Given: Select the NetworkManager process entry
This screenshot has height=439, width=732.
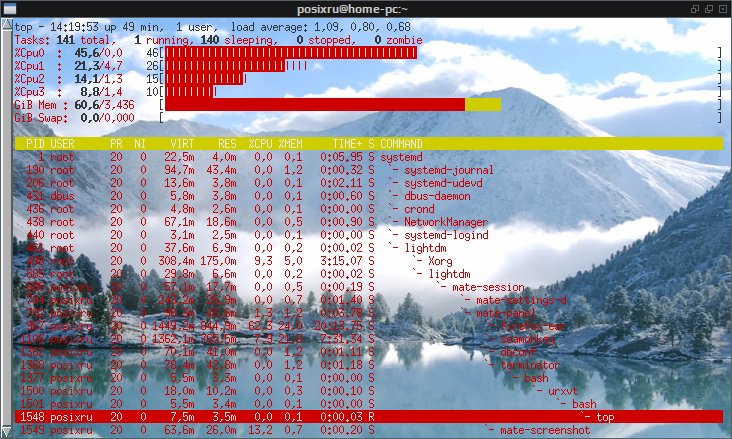Looking at the screenshot, I should (446, 222).
